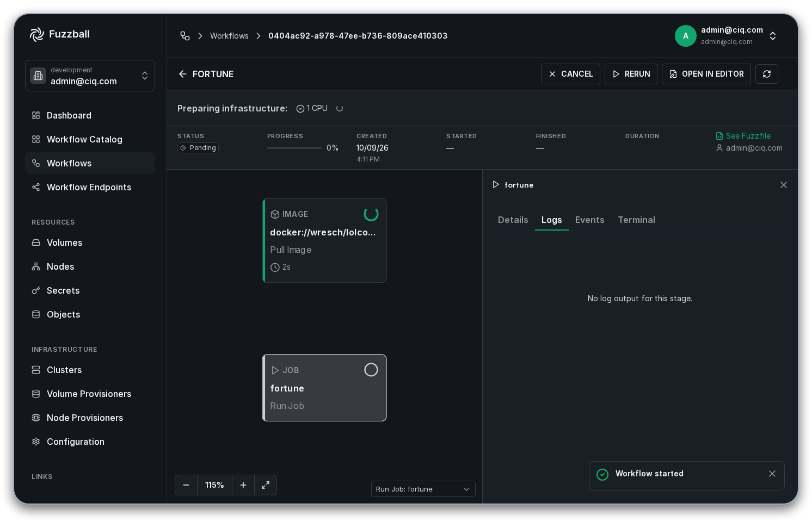Open the Nodes page
The height and width of the screenshot is (522, 812).
click(90, 266)
